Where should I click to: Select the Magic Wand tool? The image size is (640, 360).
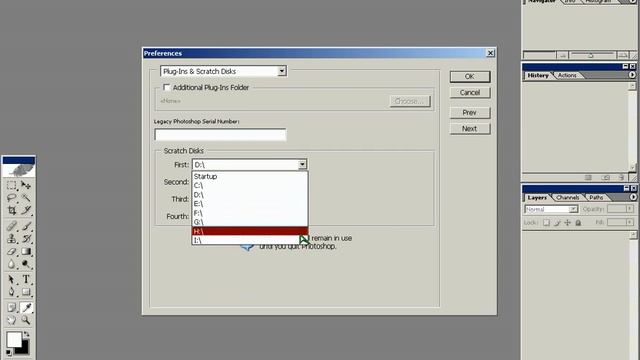coord(26,198)
